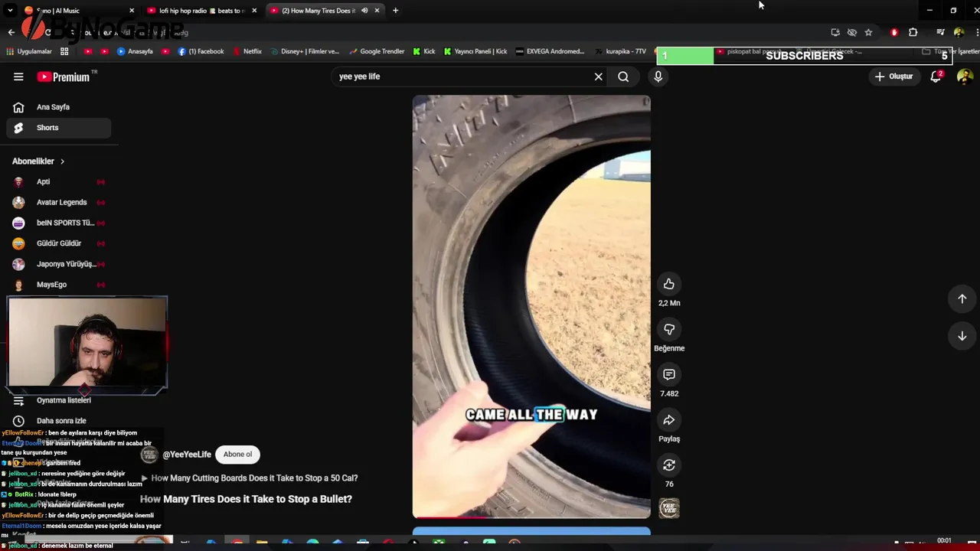Viewport: 980px width, 551px height.
Task: Click the search magnifier button
Action: pos(623,77)
